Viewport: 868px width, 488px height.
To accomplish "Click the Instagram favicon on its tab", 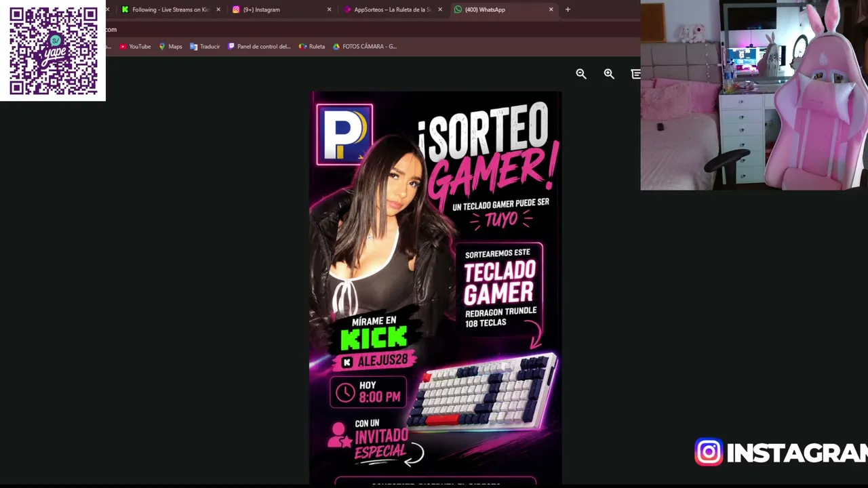I will (236, 9).
